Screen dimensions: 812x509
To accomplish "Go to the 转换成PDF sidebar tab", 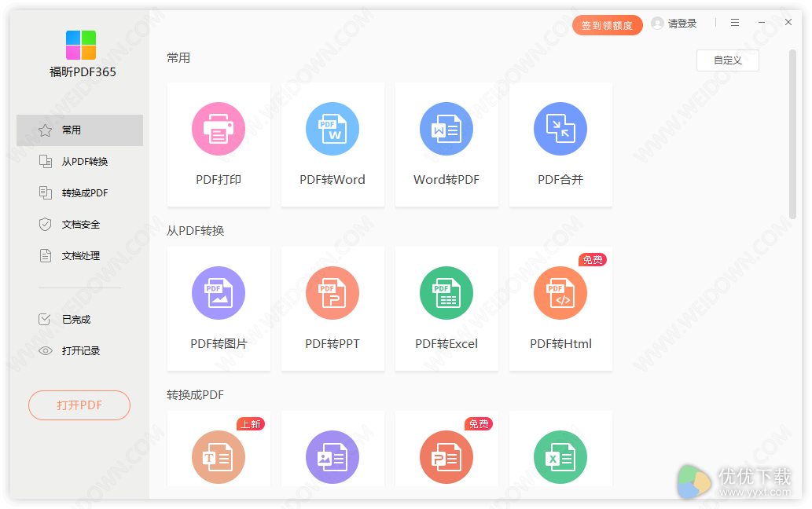I will pyautogui.click(x=79, y=193).
